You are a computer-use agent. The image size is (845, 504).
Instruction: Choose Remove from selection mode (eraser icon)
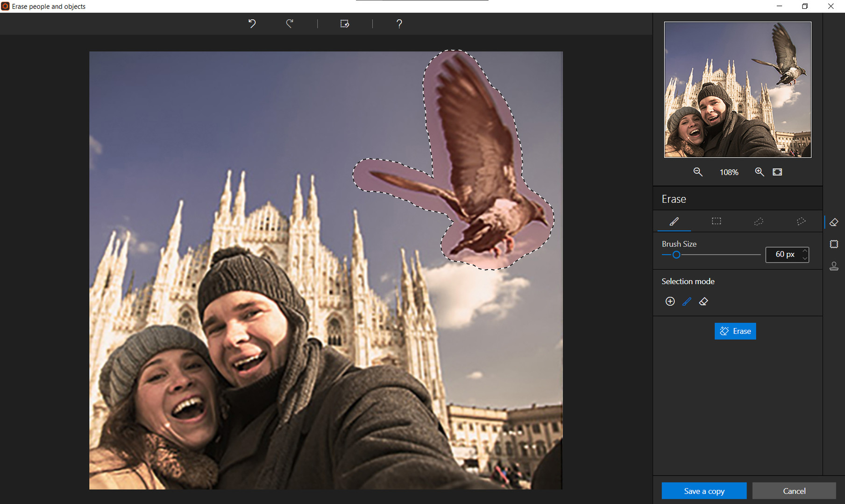[703, 301]
